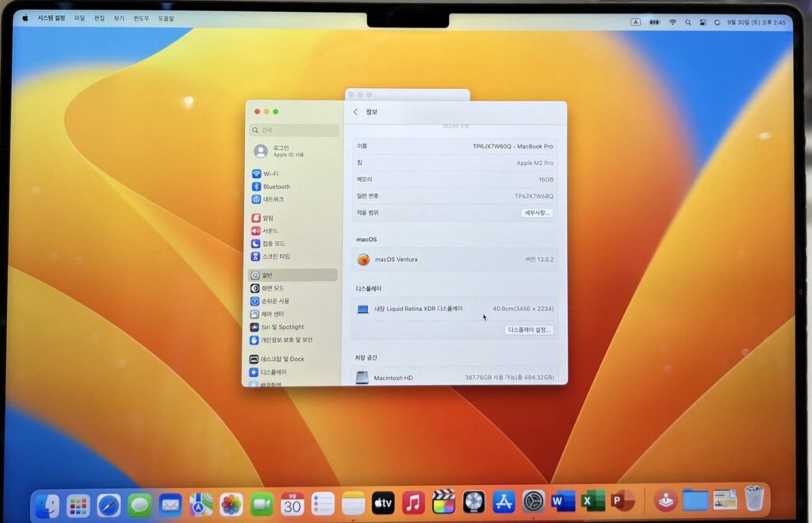Image resolution: width=812 pixels, height=523 pixels.
Task: Open Launchpad from the Dock
Action: click(x=78, y=506)
